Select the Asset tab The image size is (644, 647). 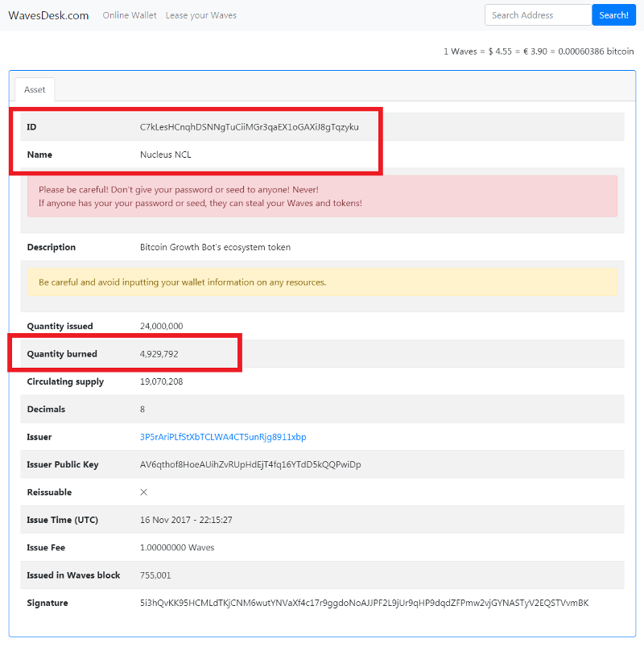[x=35, y=89]
